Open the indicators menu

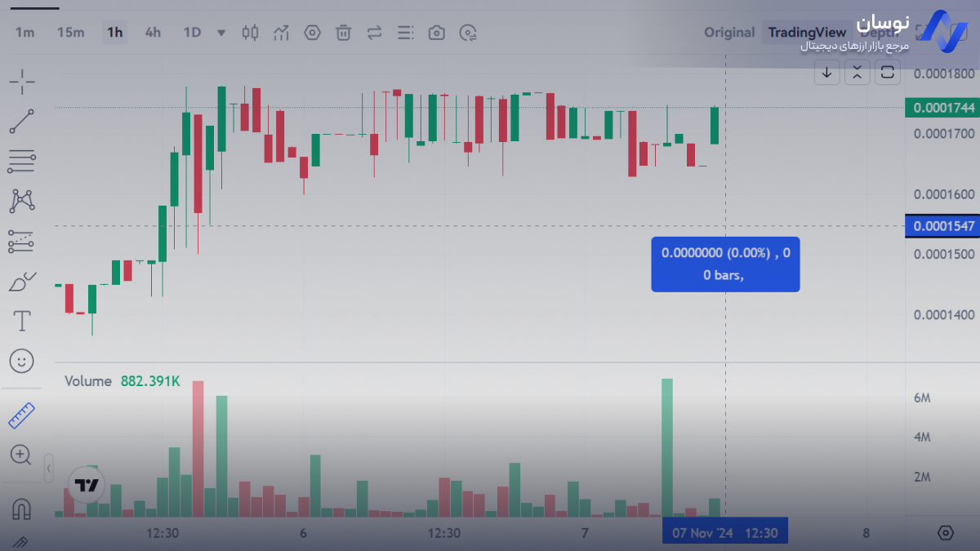[x=282, y=33]
